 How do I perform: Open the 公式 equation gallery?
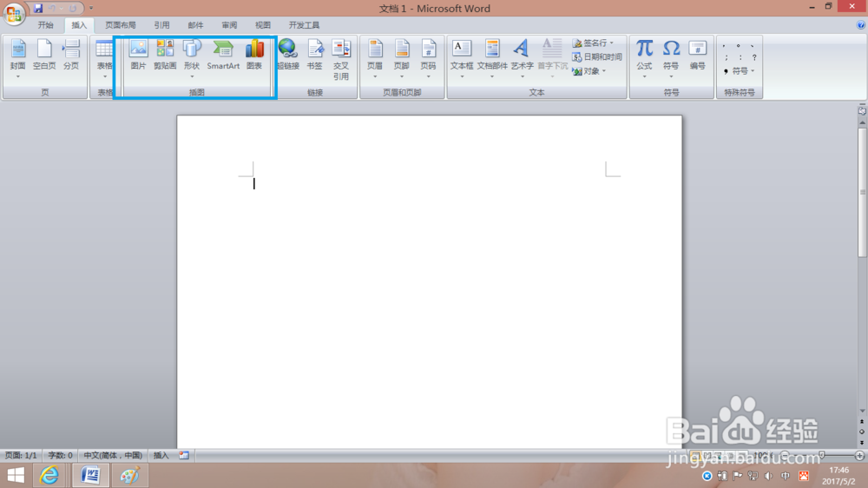(644, 59)
